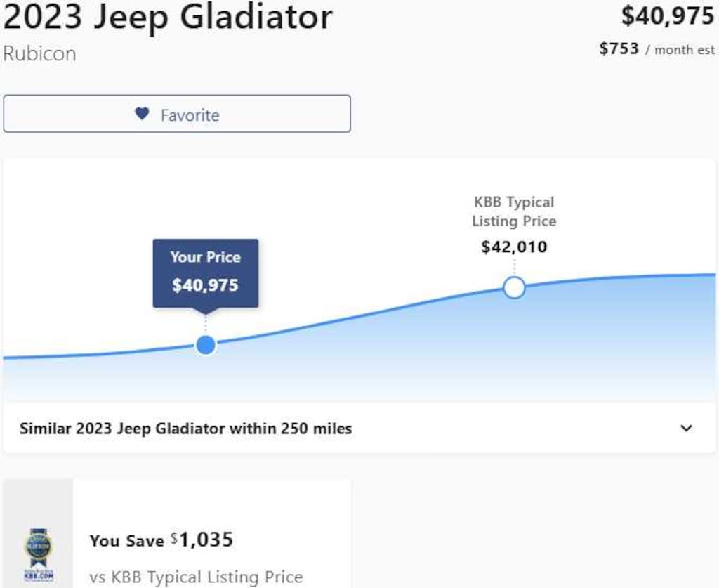This screenshot has height=588, width=719.
Task: Click the month est label text
Action: (x=685, y=50)
